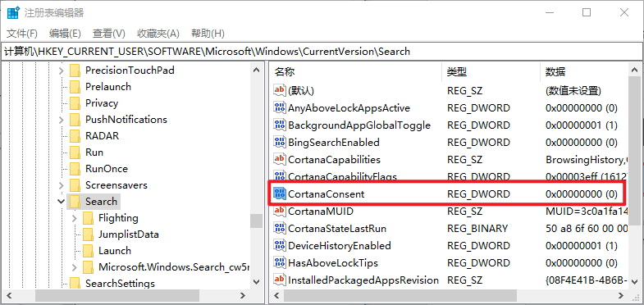Select the CortanaConsent DWORD value icon
Viewport: 644px width, 305px height.
[280, 193]
